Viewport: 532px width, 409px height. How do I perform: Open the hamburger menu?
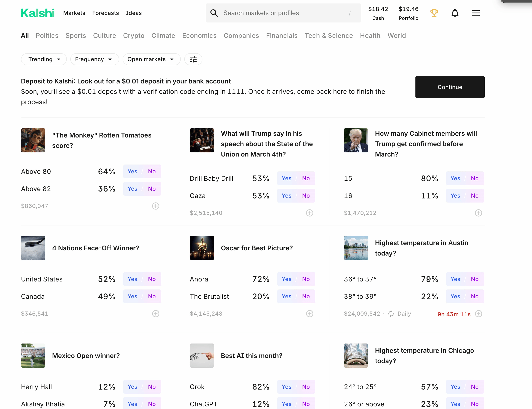(476, 13)
